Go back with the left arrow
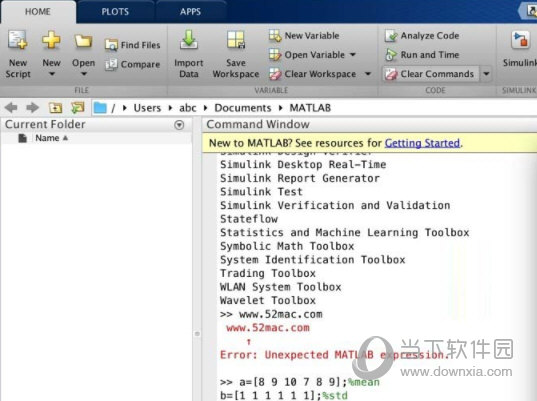The width and height of the screenshot is (537, 401). (x=11, y=108)
